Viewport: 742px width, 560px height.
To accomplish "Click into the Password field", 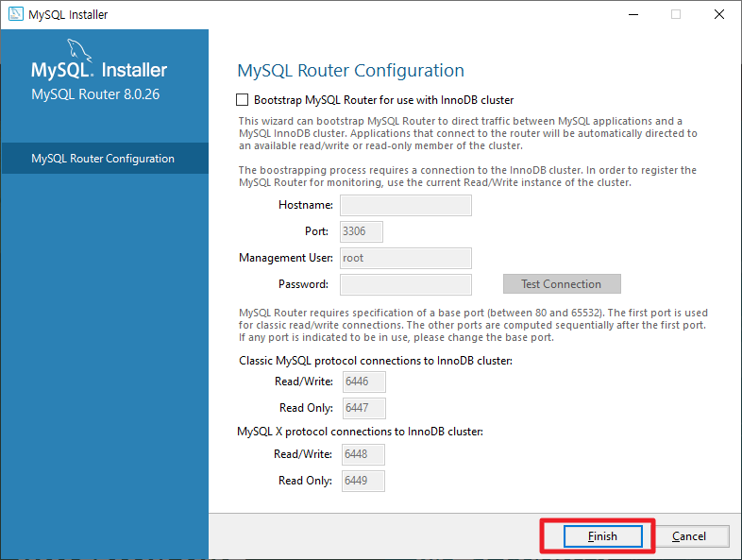I will click(x=406, y=284).
